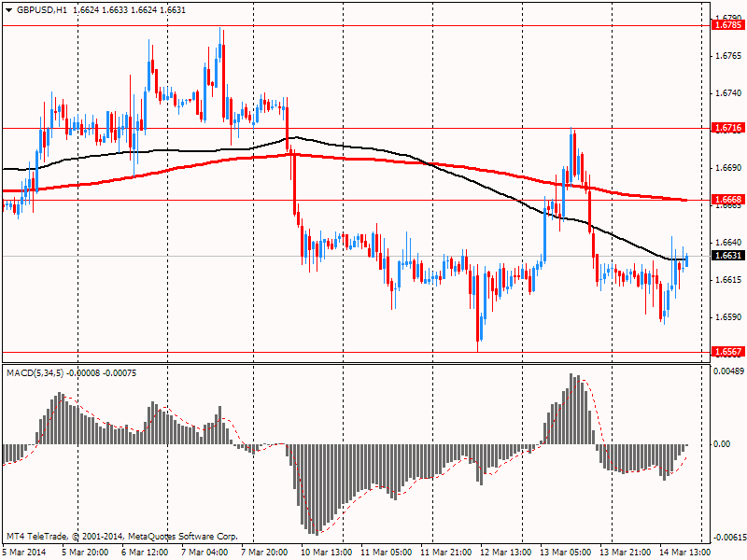Click the 1.6765 price axis value

point(728,56)
